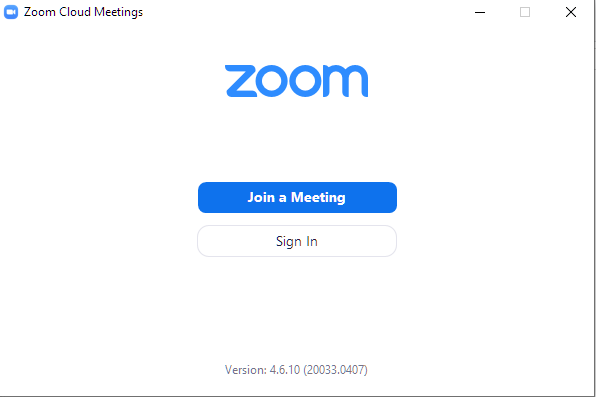
Task: Click the large blue zoom logo
Action: pos(296,81)
